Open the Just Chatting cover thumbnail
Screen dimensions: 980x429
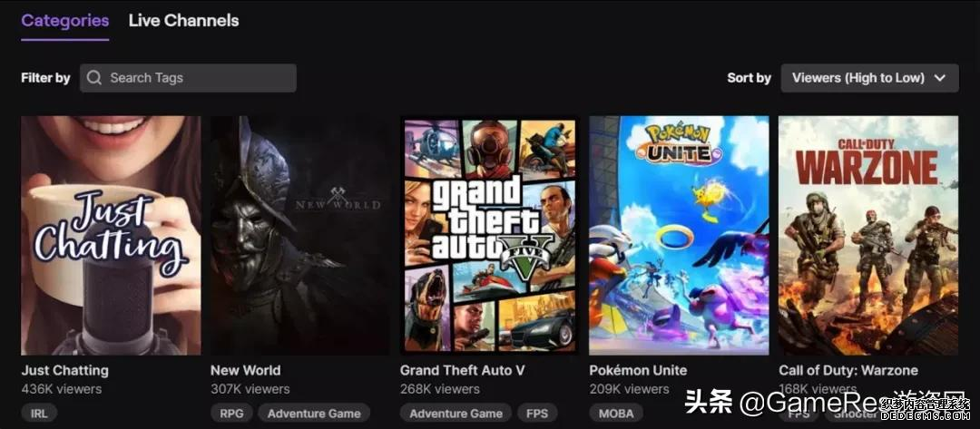click(112, 236)
